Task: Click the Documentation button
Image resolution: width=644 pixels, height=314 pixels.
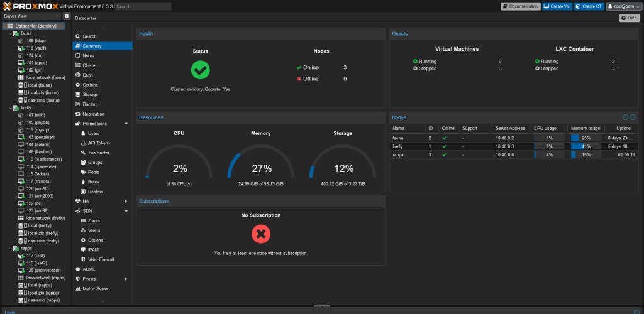Action: coord(521,6)
